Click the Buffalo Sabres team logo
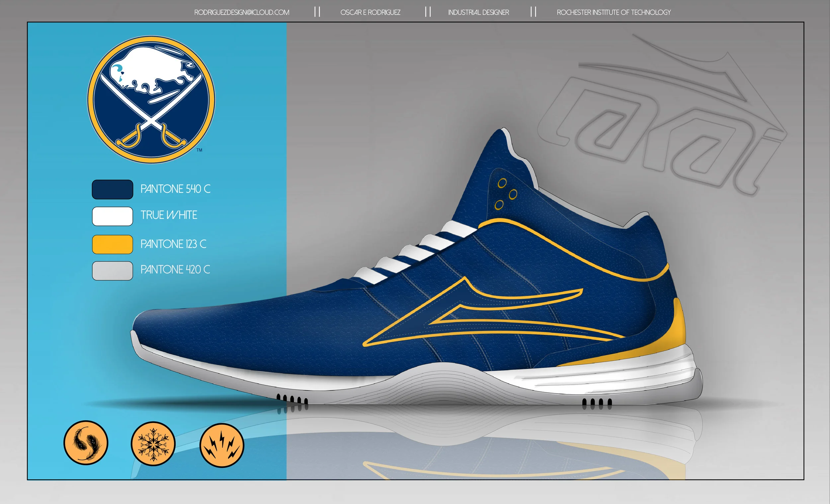This screenshot has width=830, height=504. click(x=151, y=100)
